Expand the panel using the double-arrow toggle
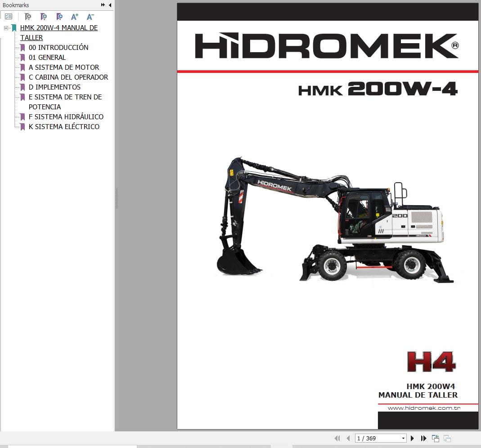This screenshot has height=448, width=481. (103, 5)
